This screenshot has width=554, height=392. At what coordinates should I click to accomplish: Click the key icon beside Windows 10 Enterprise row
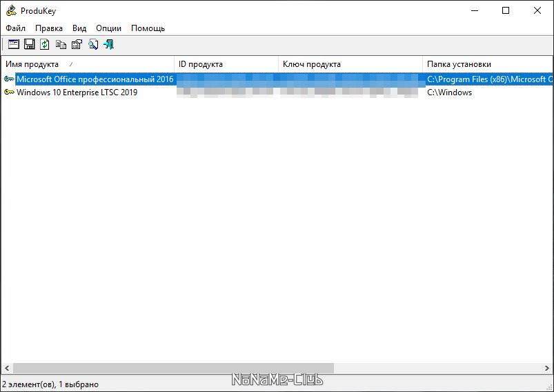[x=9, y=92]
